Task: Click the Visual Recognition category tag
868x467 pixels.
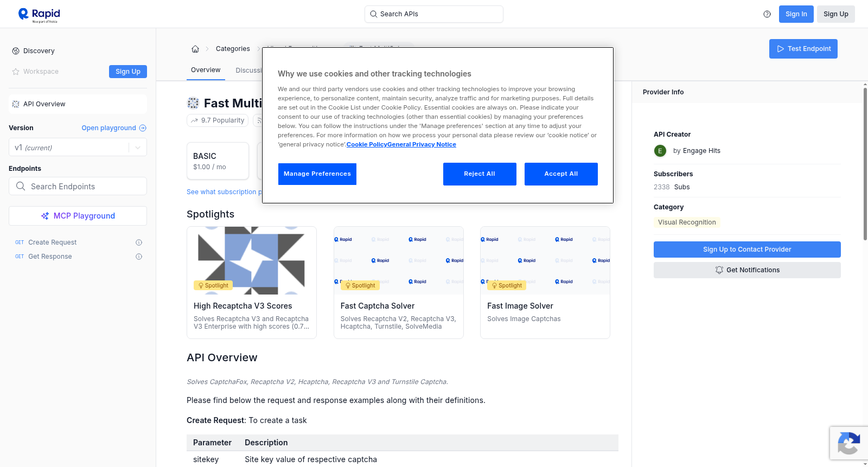Action: 687,222
